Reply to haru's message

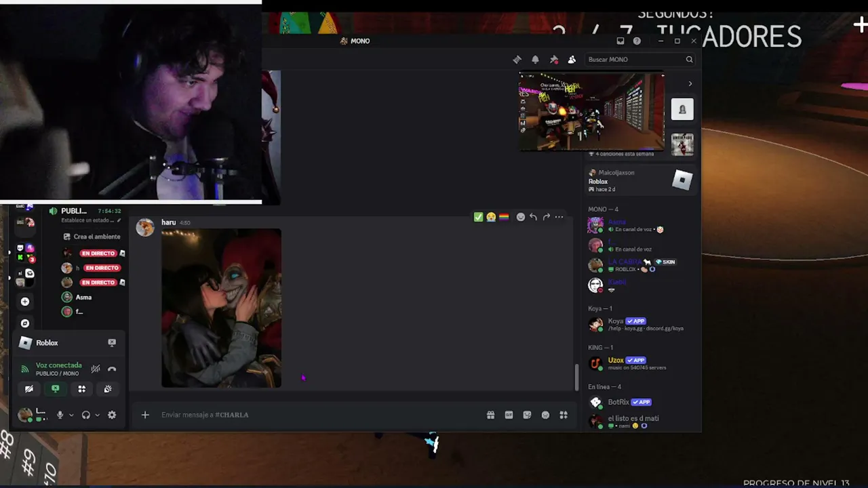[533, 217]
